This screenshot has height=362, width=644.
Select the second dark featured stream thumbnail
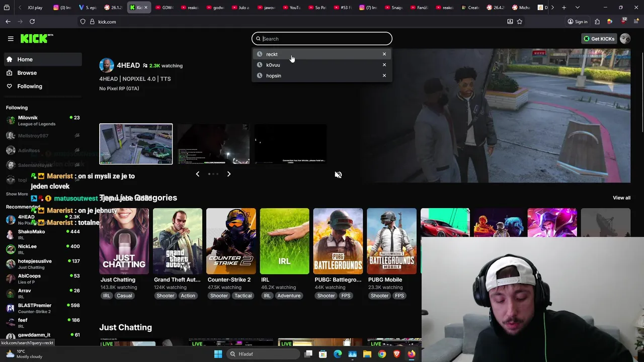tap(213, 144)
